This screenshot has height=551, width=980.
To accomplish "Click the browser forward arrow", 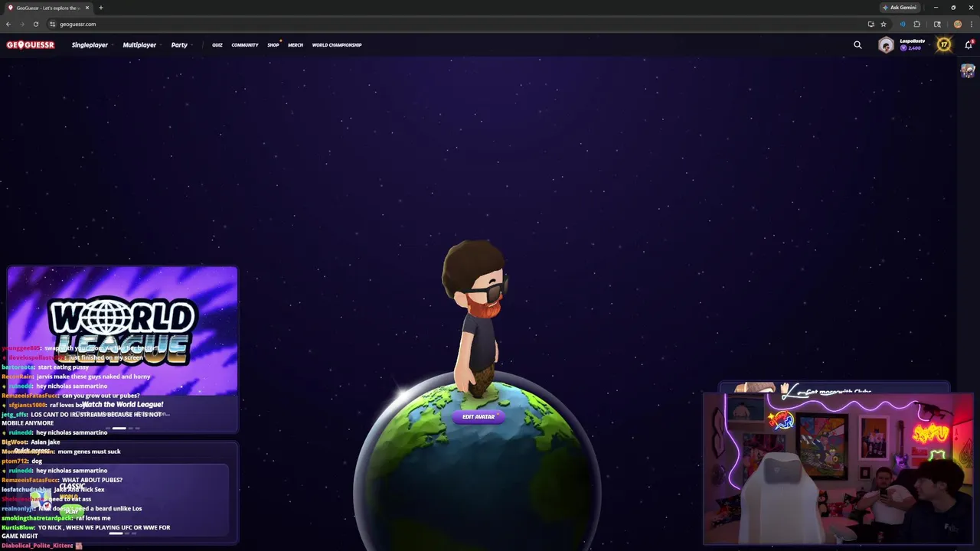I will point(21,24).
